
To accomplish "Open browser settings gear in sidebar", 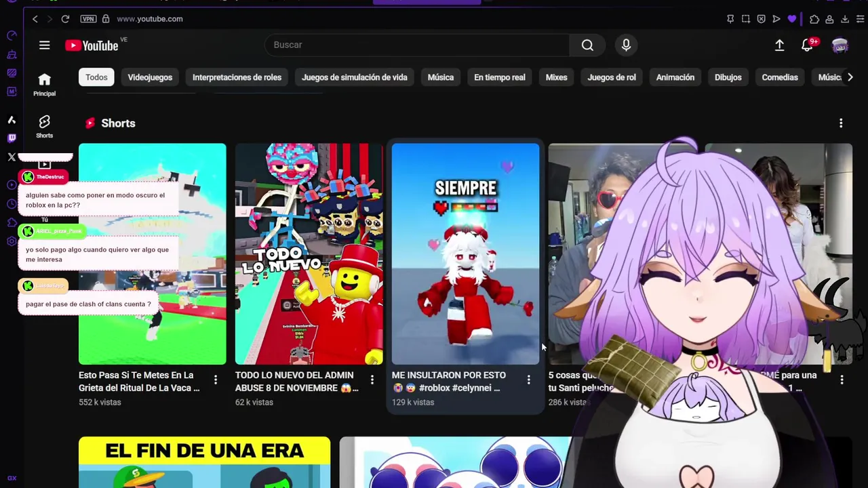I will [12, 241].
